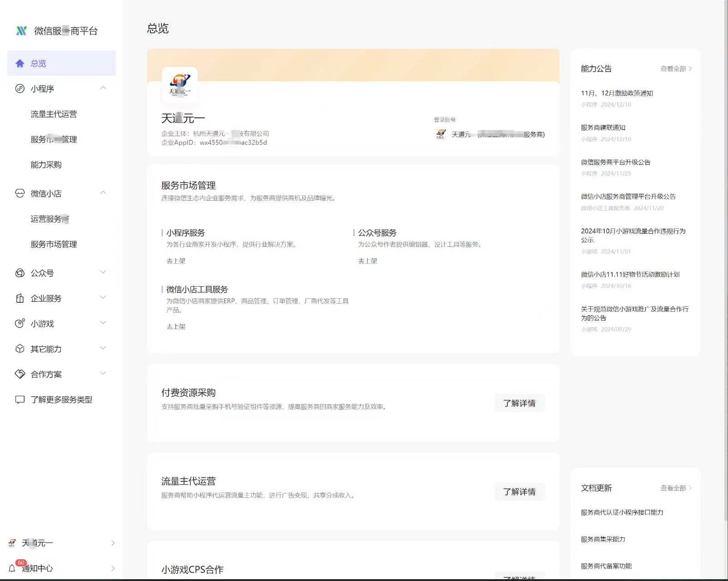Click the 微信小店工具服务 heading
728x581 pixels.
click(197, 290)
